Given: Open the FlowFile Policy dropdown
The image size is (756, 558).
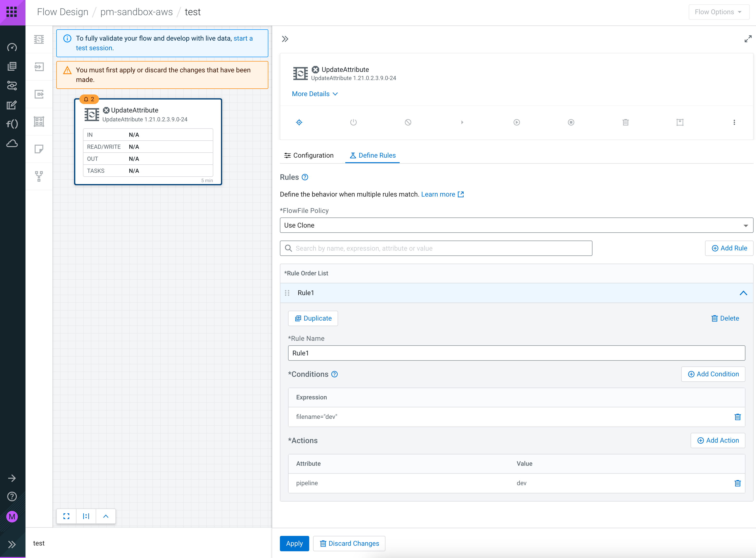Looking at the screenshot, I should point(516,225).
